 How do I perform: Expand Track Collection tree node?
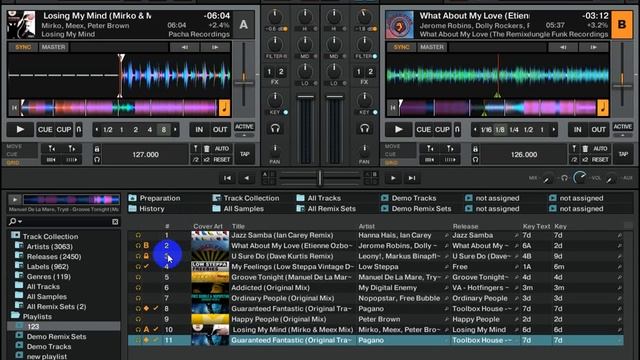point(15,236)
